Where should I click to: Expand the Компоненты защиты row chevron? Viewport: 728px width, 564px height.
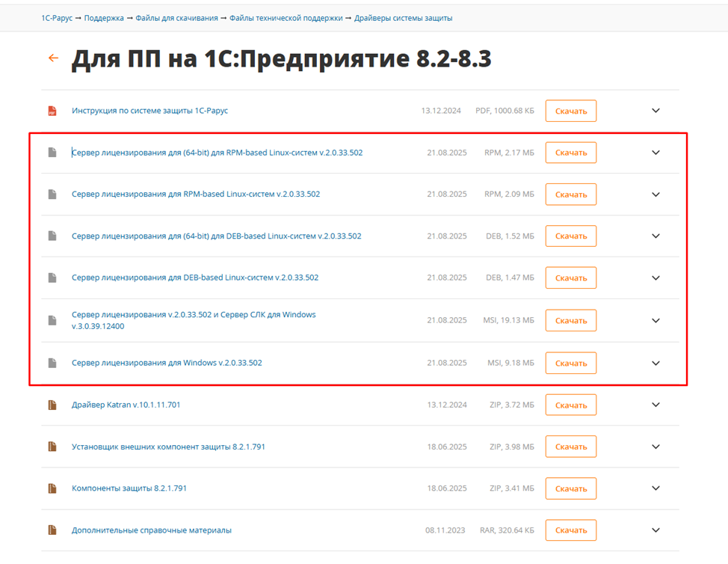(655, 488)
